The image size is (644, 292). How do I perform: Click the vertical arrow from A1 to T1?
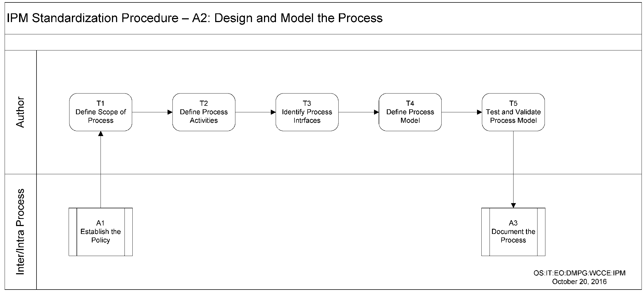tap(101, 169)
